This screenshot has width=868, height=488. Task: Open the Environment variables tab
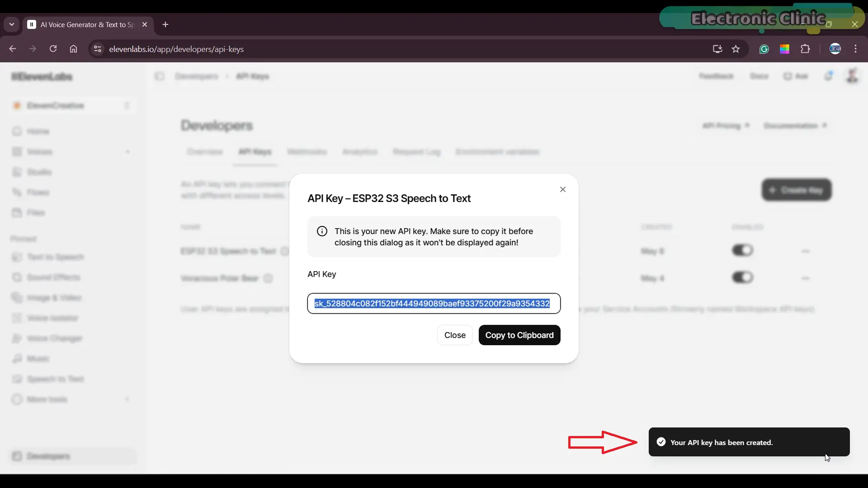(497, 152)
